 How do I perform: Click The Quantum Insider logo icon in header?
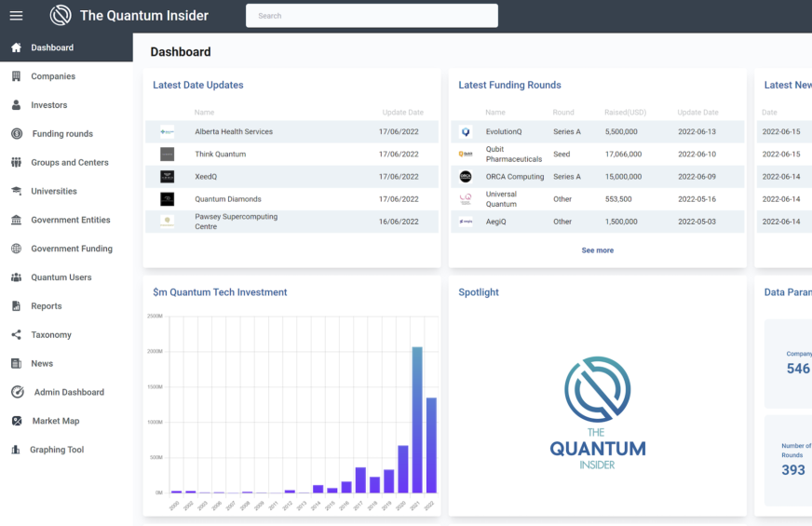pos(61,15)
